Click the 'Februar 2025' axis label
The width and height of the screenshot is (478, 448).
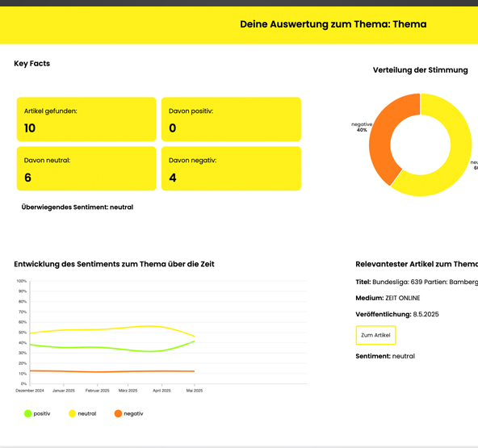click(x=97, y=391)
